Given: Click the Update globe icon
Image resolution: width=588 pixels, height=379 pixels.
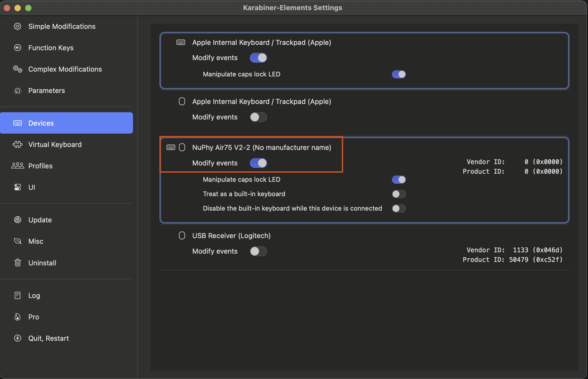Looking at the screenshot, I should click(x=18, y=220).
